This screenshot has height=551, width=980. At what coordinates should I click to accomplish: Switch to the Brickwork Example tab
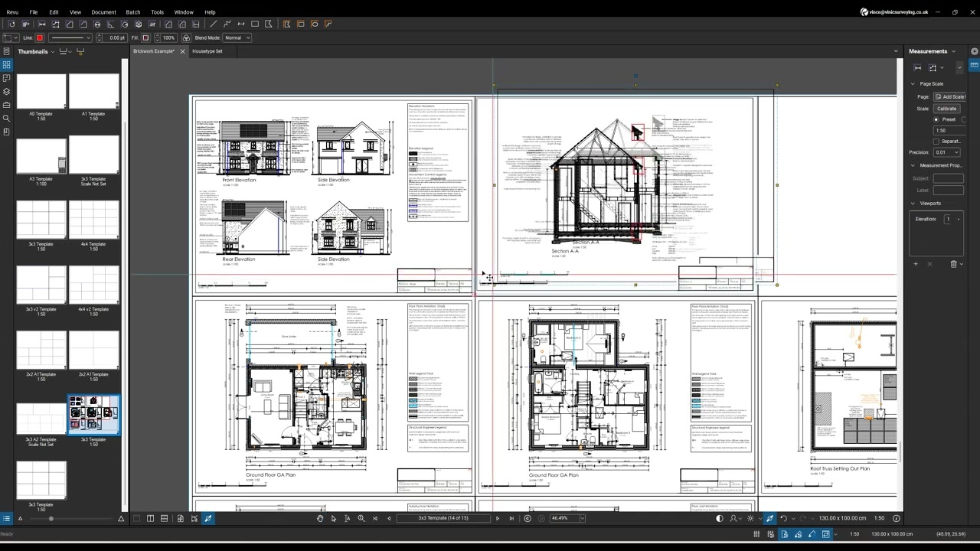click(154, 51)
